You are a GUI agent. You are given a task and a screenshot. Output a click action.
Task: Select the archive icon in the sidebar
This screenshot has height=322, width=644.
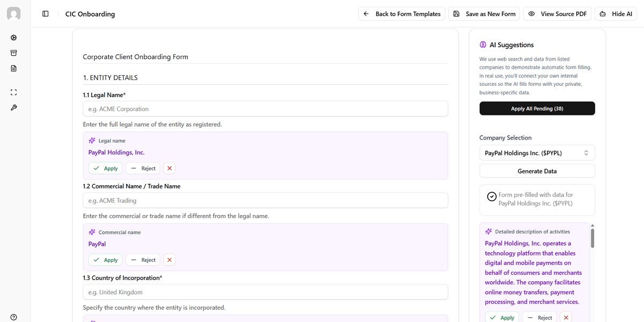pos(13,53)
